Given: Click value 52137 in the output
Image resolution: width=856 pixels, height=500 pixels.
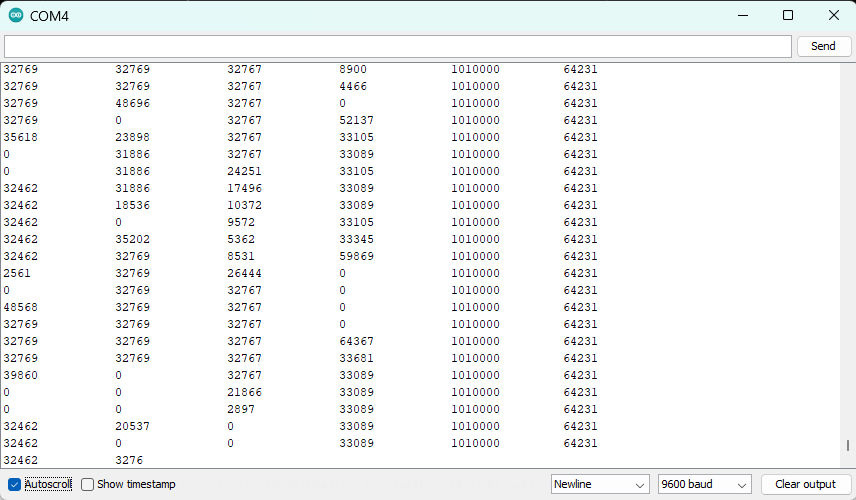Looking at the screenshot, I should (x=356, y=120).
